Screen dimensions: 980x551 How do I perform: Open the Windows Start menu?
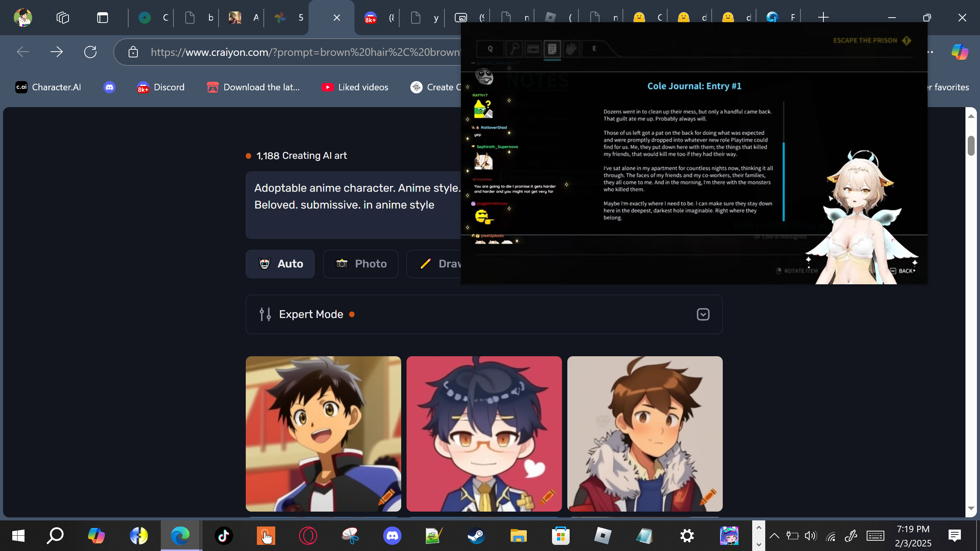pyautogui.click(x=18, y=536)
